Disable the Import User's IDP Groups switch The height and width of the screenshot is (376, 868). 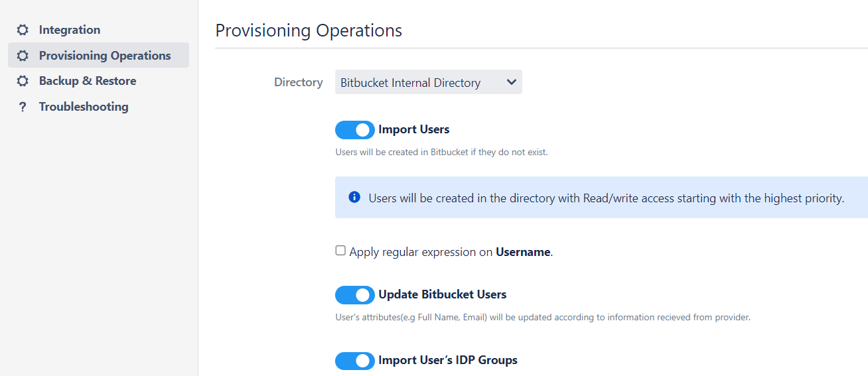[355, 361]
